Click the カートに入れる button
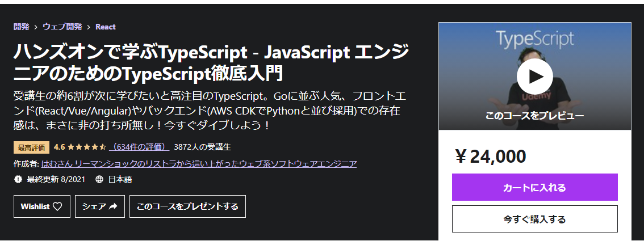 tap(535, 187)
